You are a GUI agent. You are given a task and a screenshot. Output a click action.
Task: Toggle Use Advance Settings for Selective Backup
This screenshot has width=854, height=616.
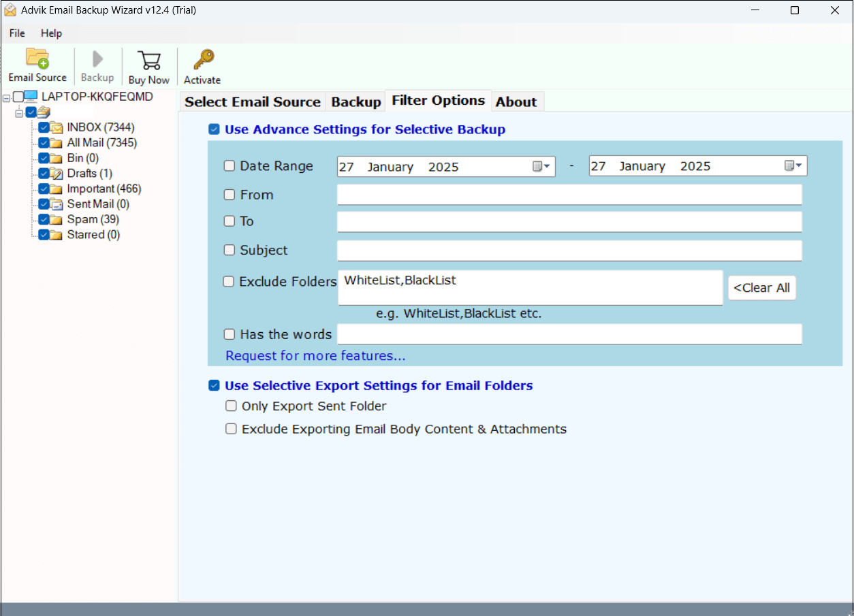click(214, 129)
